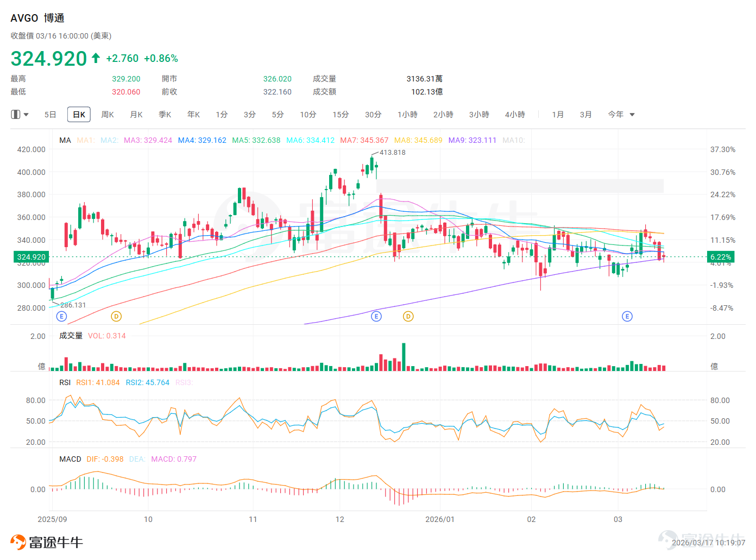
Task: Click the MA indicator label
Action: (x=65, y=140)
